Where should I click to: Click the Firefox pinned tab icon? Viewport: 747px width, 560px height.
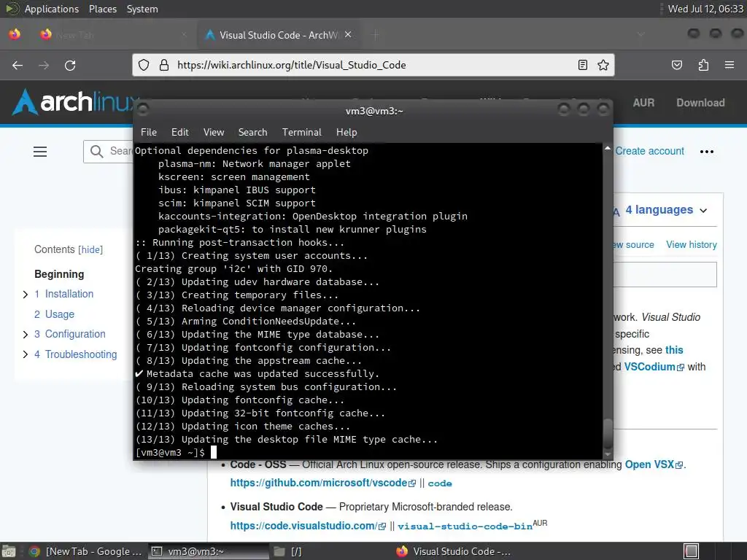click(15, 34)
